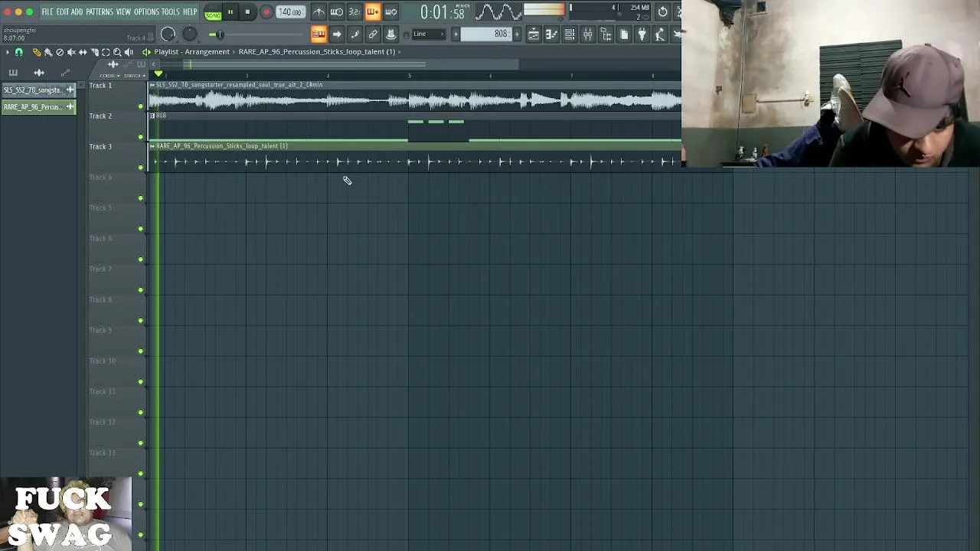Mute Track 10 via green dot
This screenshot has height=551, width=980.
pos(141,382)
